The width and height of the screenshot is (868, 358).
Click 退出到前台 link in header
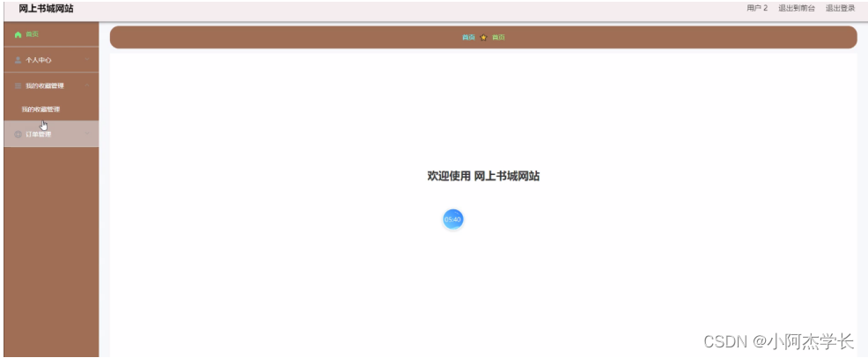point(796,8)
